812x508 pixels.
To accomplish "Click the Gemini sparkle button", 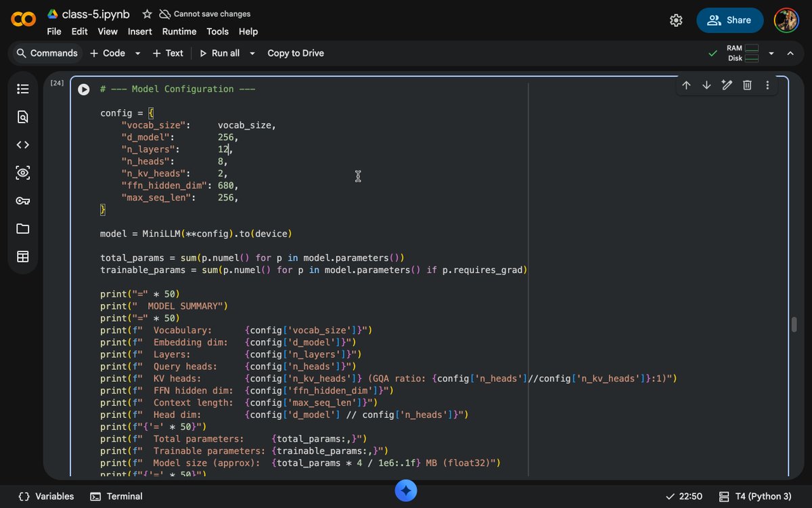I will click(406, 492).
